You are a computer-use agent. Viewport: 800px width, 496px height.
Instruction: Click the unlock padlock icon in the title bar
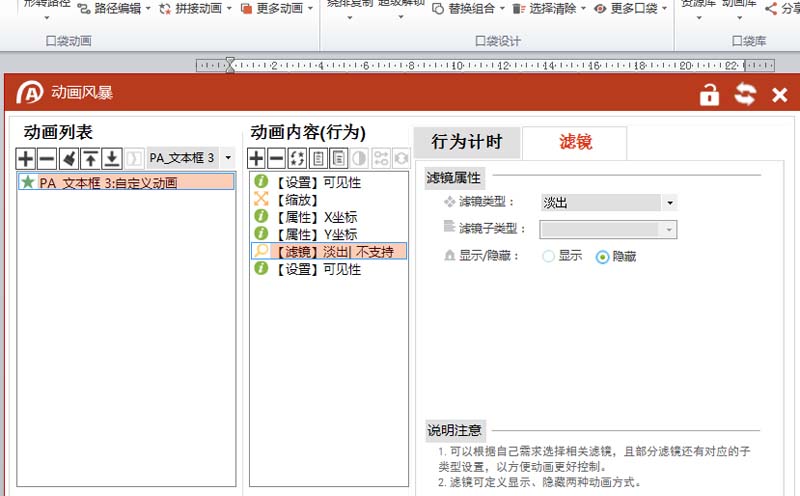pos(709,94)
